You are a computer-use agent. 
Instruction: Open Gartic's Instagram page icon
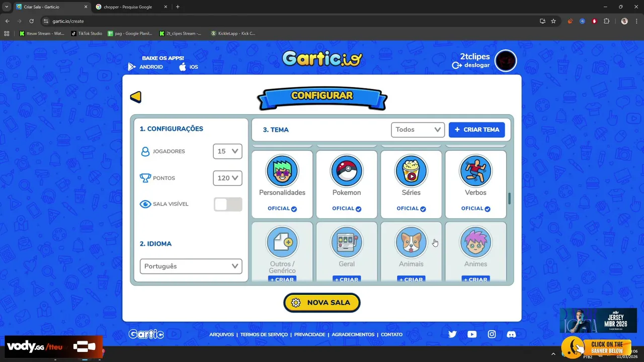coord(492,334)
